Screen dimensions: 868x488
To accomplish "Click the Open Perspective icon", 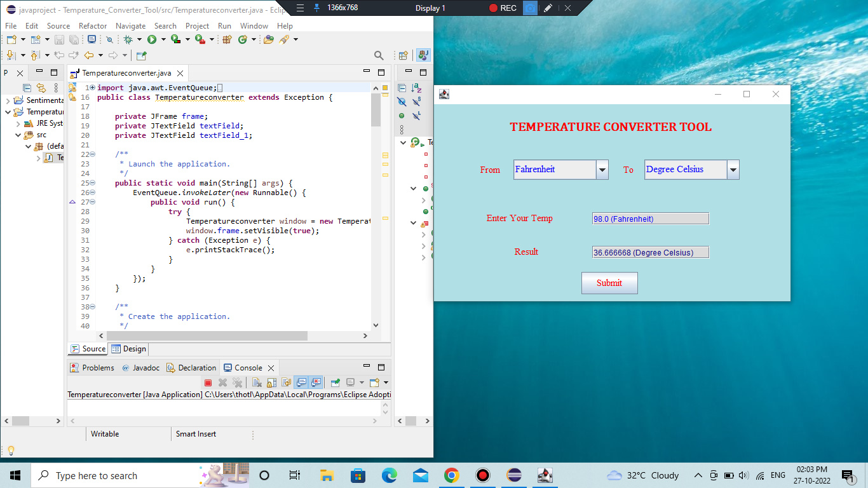I will tap(402, 55).
